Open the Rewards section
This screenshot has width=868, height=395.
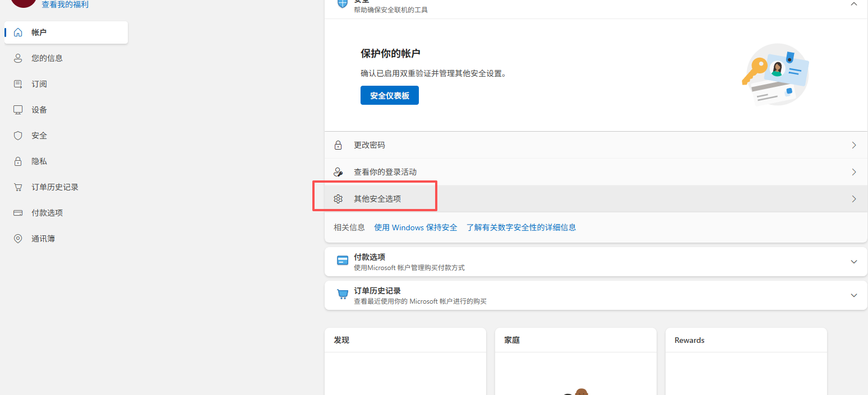tap(689, 340)
